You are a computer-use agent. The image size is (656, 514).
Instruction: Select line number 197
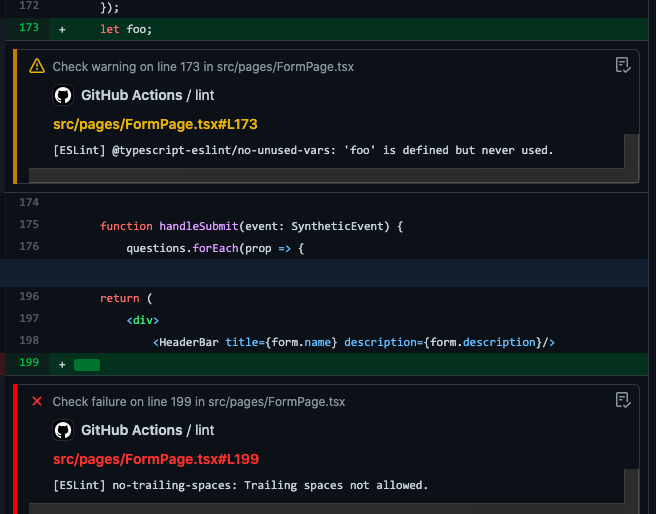click(x=29, y=318)
